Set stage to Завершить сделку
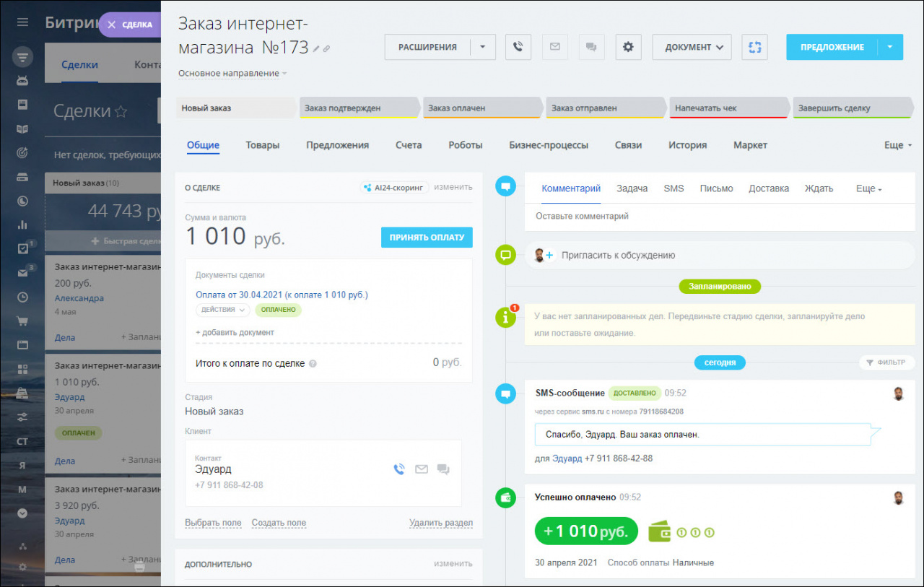The height and width of the screenshot is (587, 924). tap(853, 108)
